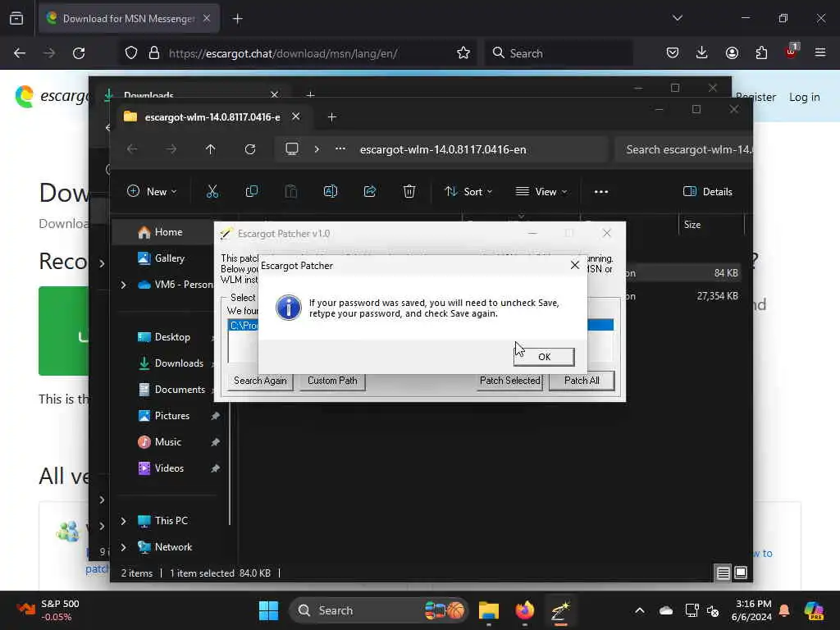The height and width of the screenshot is (630, 840).
Task: Click the Rename icon in Explorer toolbar
Action: click(x=331, y=191)
